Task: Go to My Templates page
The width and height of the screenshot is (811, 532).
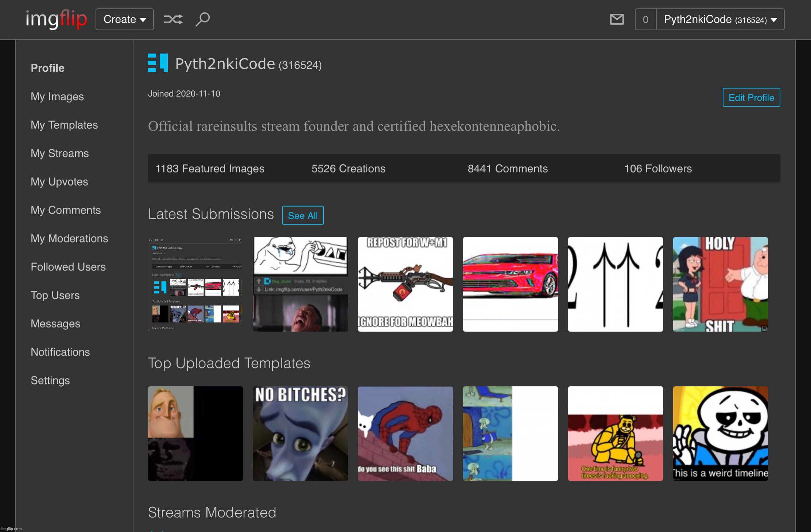Action: [x=64, y=125]
